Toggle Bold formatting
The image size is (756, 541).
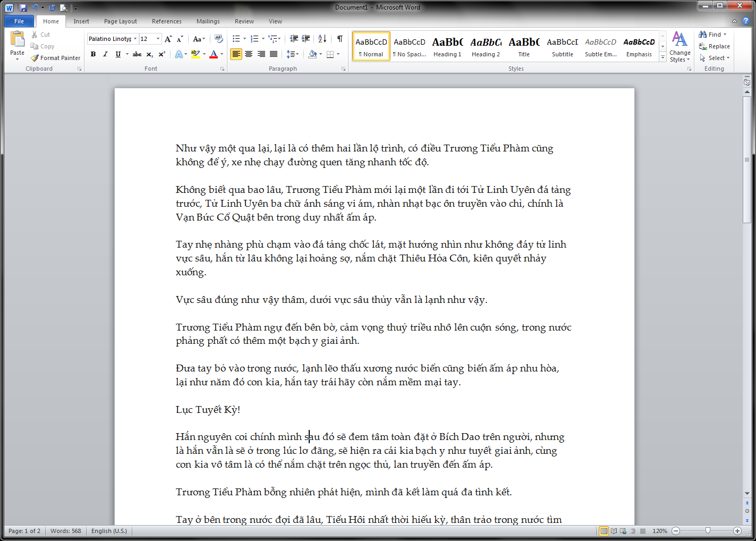pos(93,54)
